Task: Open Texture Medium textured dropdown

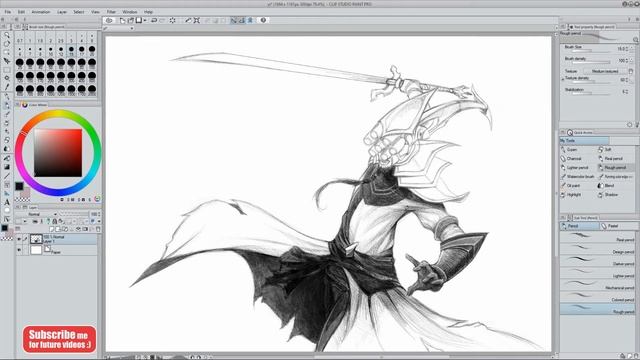Action: click(606, 71)
